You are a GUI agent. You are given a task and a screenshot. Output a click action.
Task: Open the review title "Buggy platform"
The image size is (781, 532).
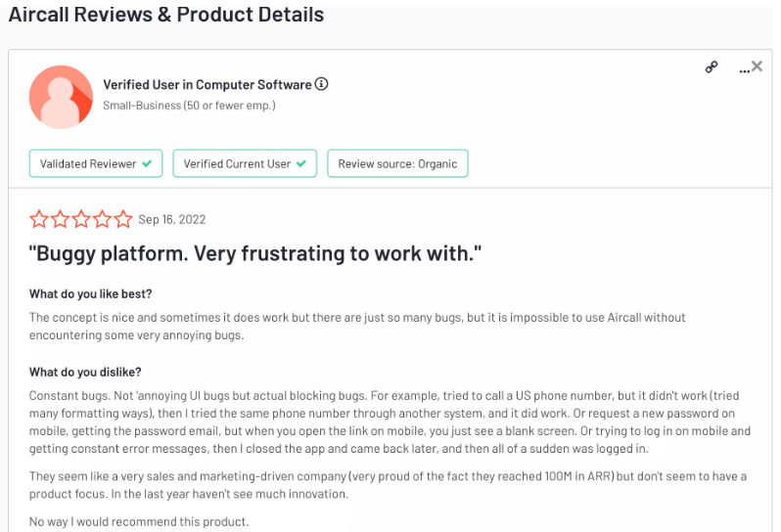(x=255, y=253)
